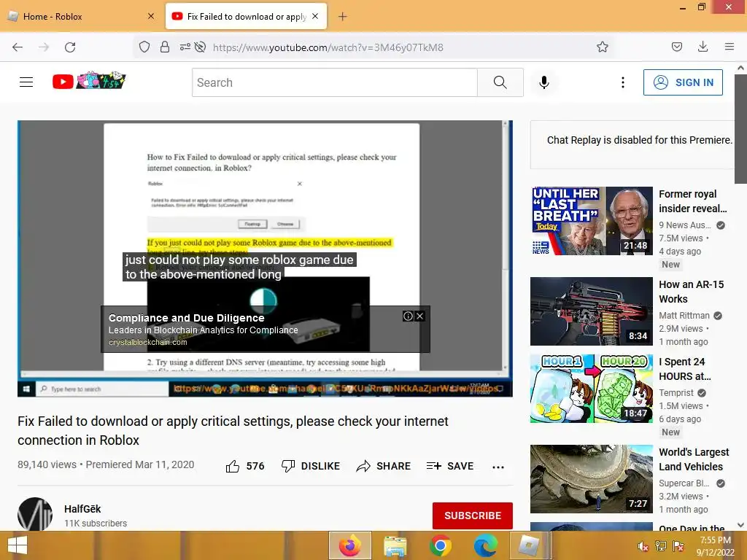Open ad info icon on overlay
747x560 pixels.
(408, 316)
